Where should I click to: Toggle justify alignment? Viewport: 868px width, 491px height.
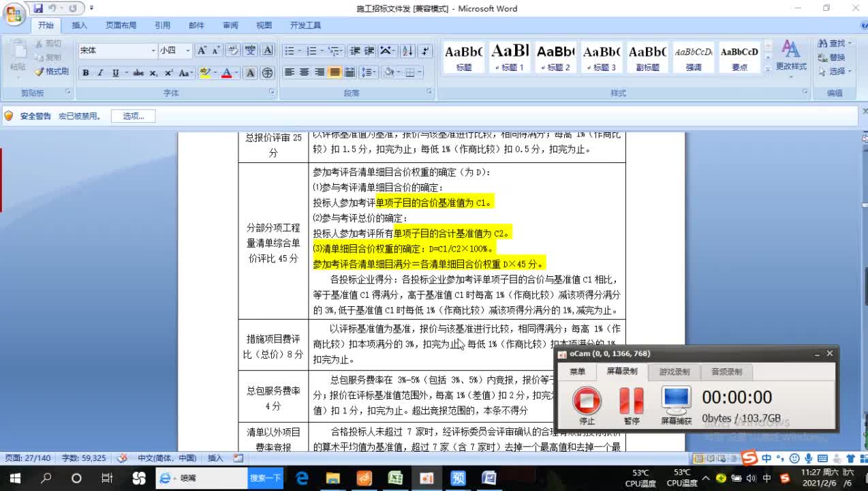tap(335, 72)
